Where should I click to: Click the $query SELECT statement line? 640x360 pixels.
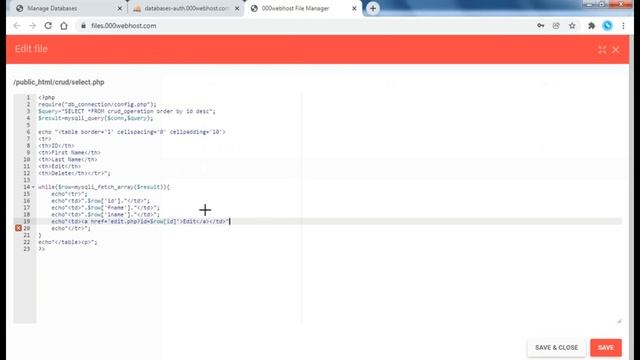click(127, 111)
